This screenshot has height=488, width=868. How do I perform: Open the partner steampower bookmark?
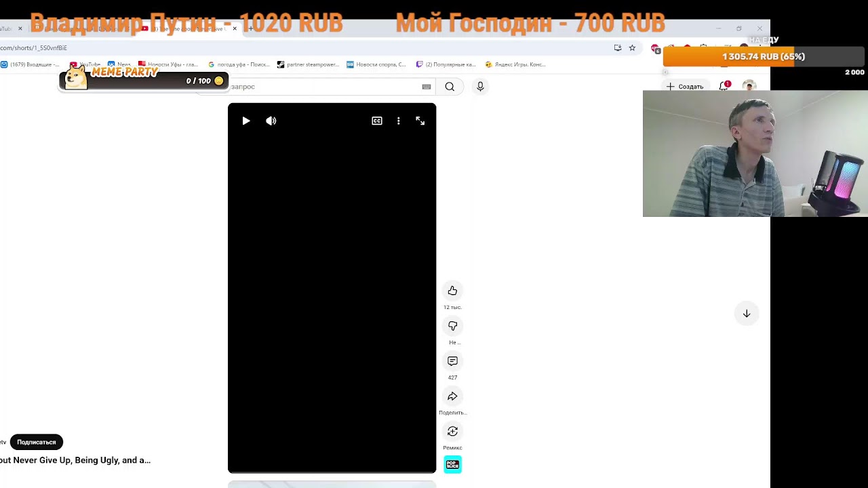[x=309, y=64]
